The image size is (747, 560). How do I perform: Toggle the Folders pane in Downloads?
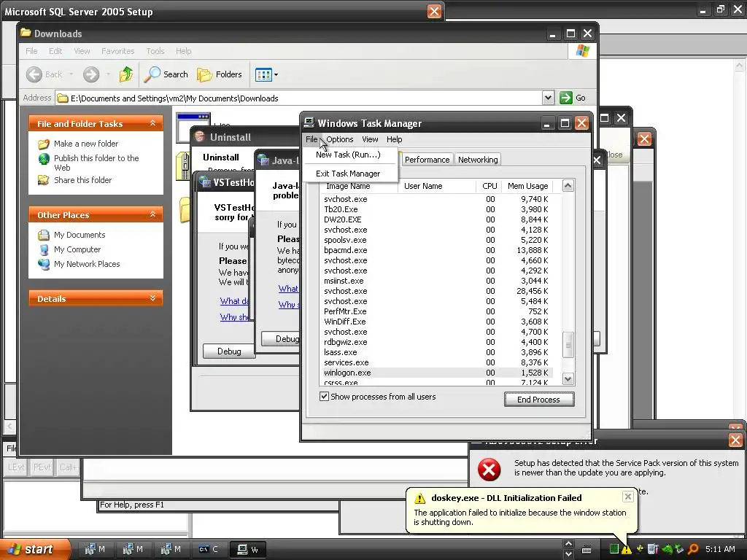pyautogui.click(x=220, y=74)
